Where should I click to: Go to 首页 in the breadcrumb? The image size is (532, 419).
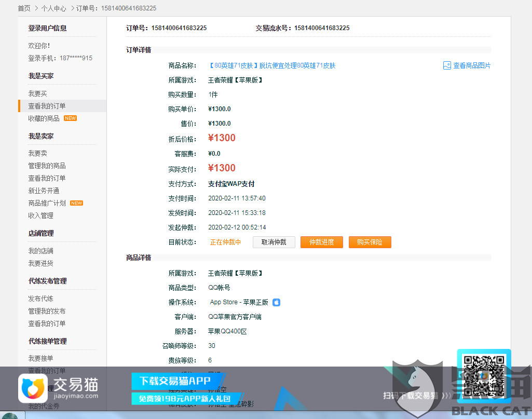click(24, 8)
